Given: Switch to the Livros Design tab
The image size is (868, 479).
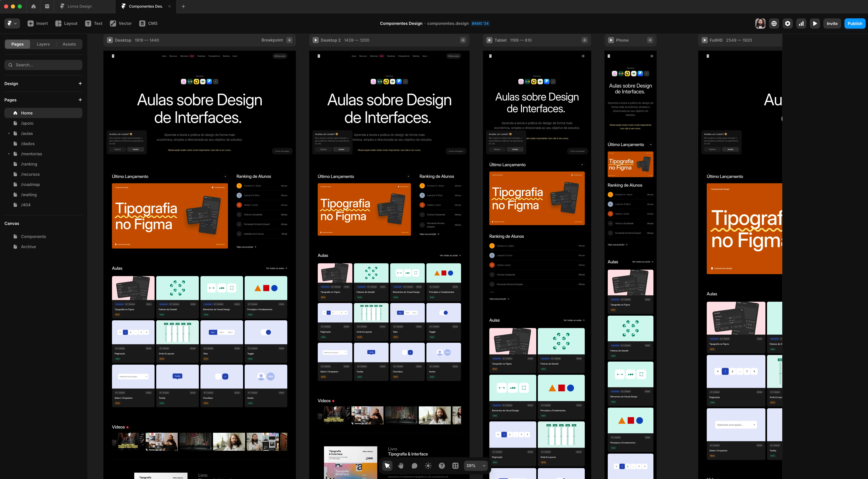Looking at the screenshot, I should pos(79,6).
